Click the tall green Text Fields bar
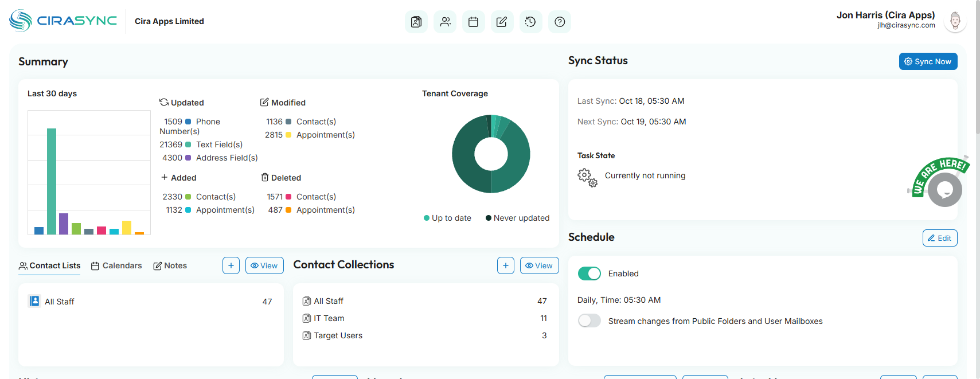This screenshot has width=980, height=379. [x=52, y=181]
